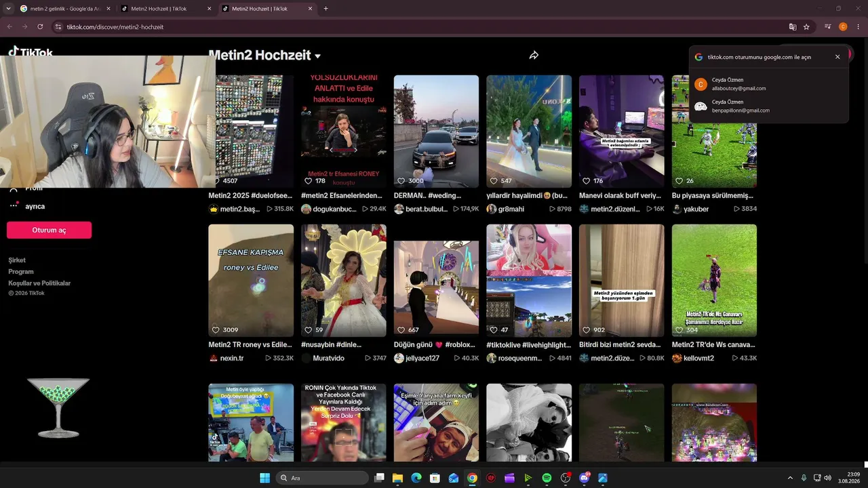Go back to the previous page
Viewport: 868px width, 488px height.
(9, 27)
